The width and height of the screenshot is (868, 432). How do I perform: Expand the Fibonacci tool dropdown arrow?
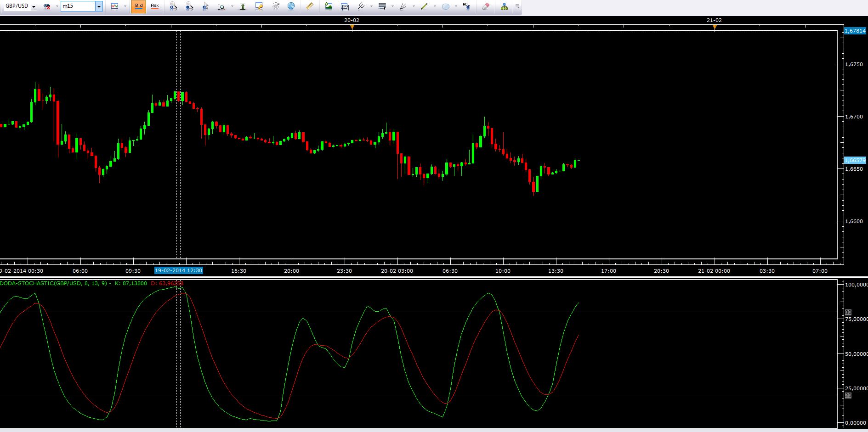coord(392,6)
